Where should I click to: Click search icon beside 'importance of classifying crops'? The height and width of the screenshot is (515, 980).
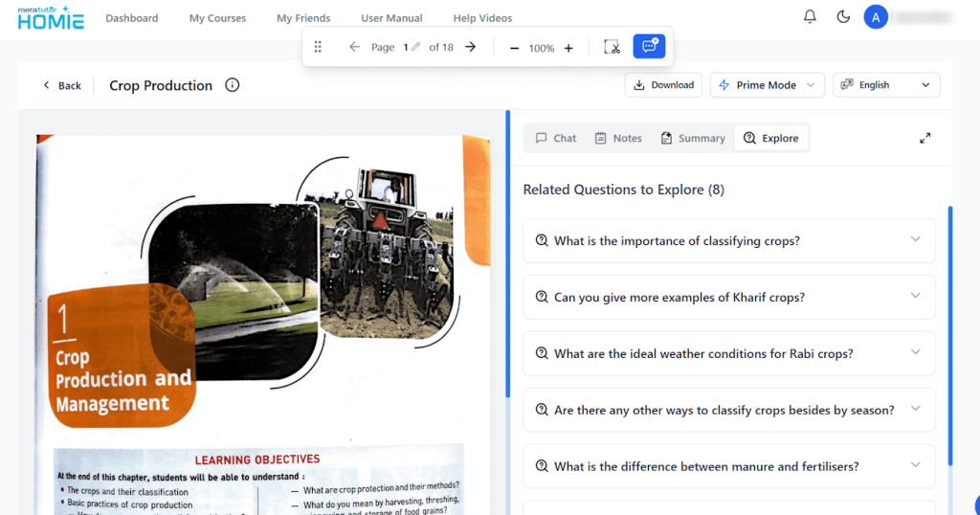(x=542, y=240)
